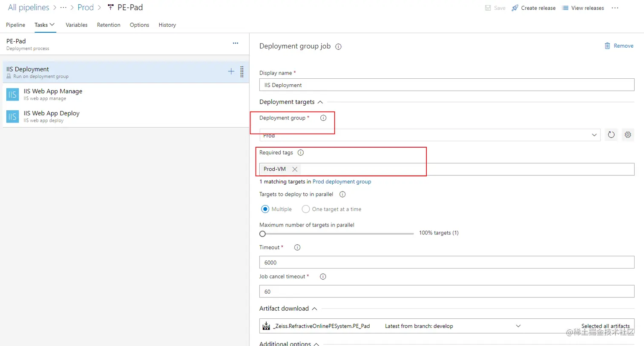Select the Multiple radio button

265,209
